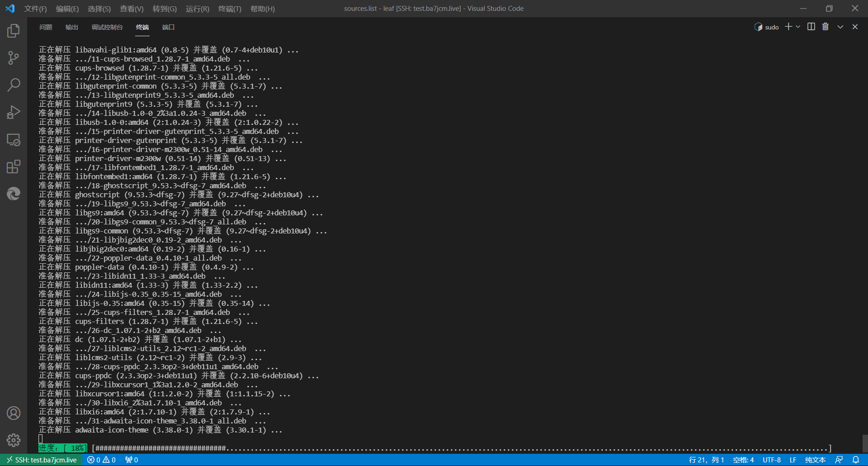The width and height of the screenshot is (868, 466).
Task: Close the terminal panel
Action: coord(855,27)
